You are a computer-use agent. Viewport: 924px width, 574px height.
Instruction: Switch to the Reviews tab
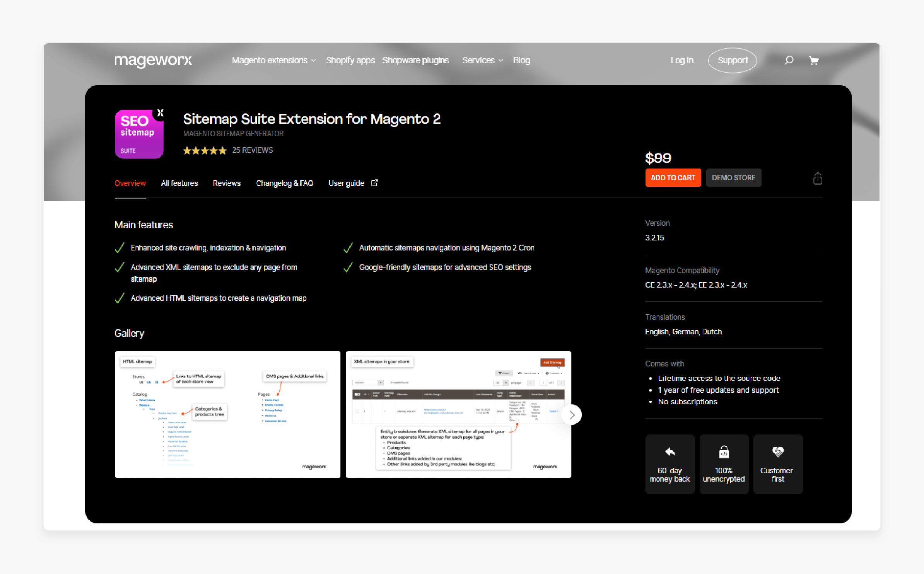click(227, 183)
